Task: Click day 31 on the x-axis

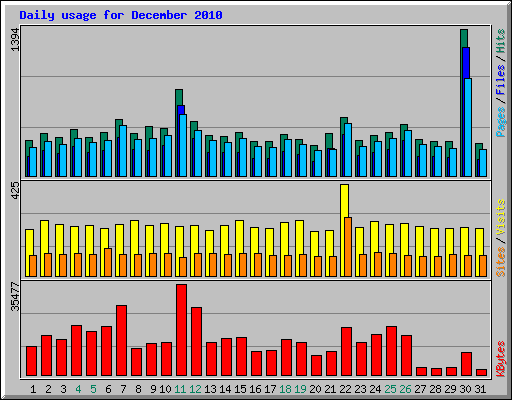Action: pyautogui.click(x=480, y=389)
